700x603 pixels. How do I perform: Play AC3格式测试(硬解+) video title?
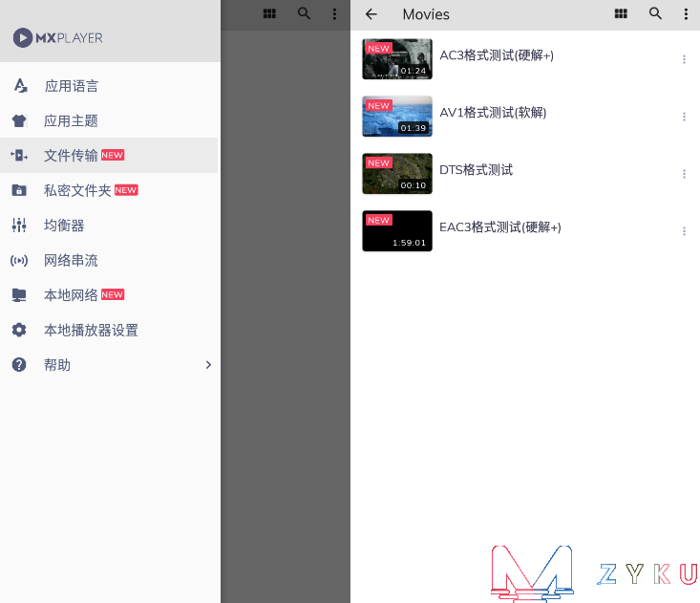click(x=497, y=55)
